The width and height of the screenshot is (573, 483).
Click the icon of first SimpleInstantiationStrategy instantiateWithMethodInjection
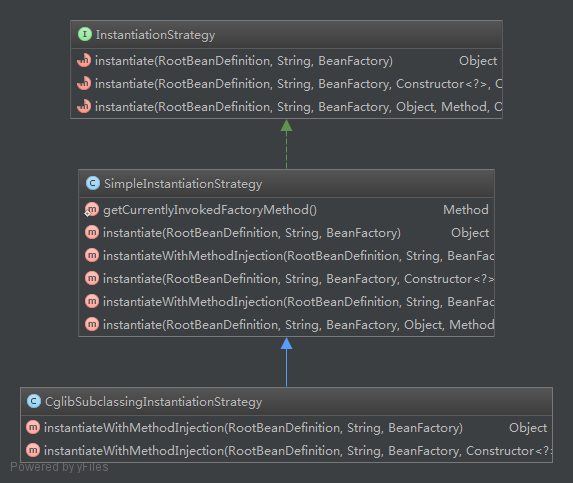[x=92, y=255]
